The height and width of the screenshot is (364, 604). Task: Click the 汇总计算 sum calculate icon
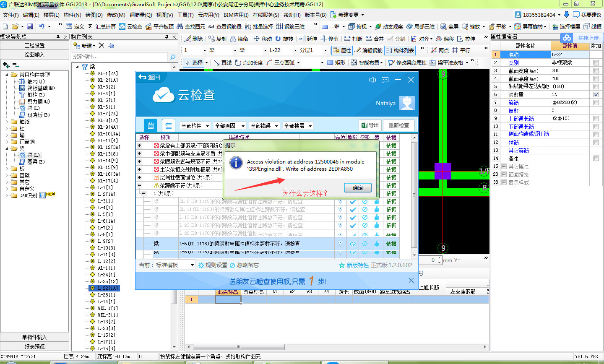(x=102, y=26)
